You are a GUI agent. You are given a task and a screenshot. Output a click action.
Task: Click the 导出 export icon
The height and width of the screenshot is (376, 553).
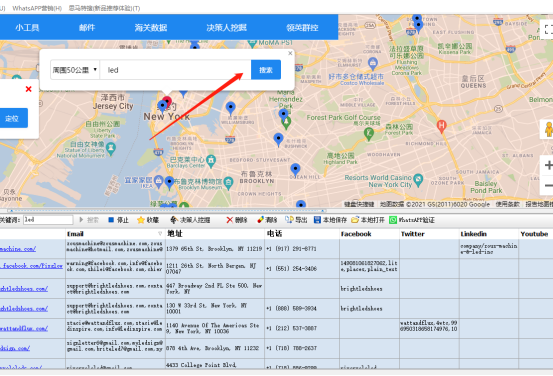[x=289, y=220]
